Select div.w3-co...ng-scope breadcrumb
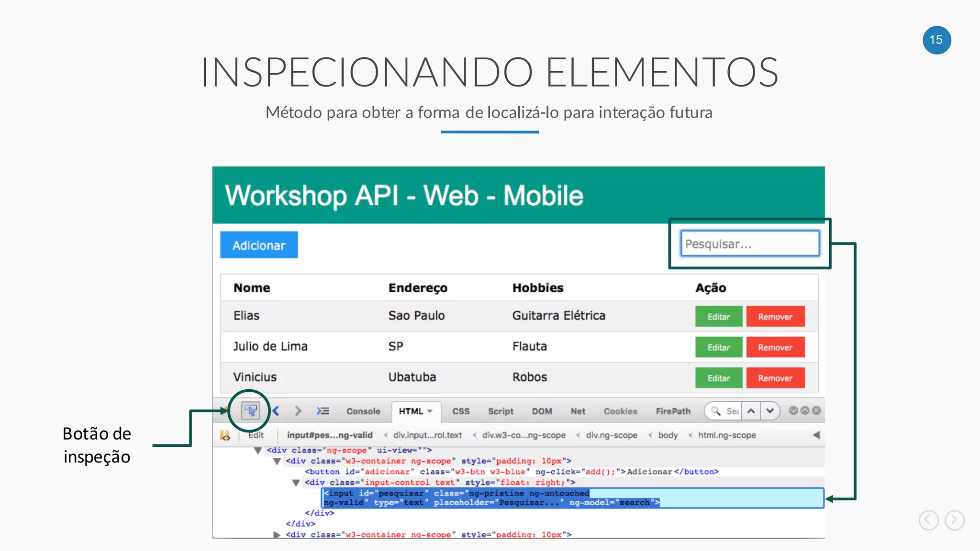The width and height of the screenshot is (980, 551). (x=523, y=435)
